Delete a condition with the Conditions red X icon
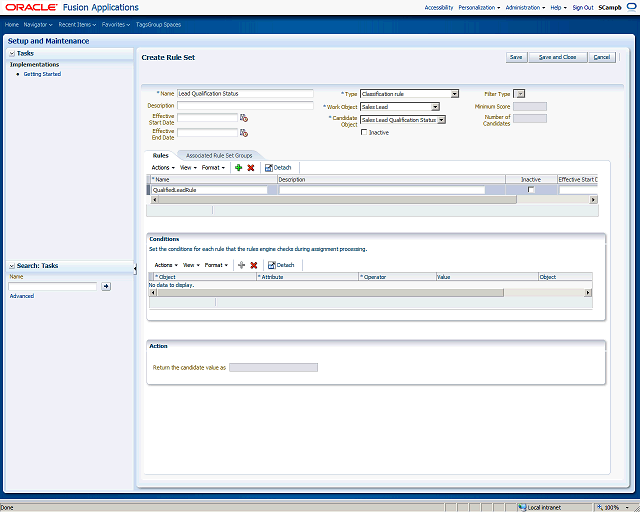Viewport: 640px width, 512px height. point(253,265)
